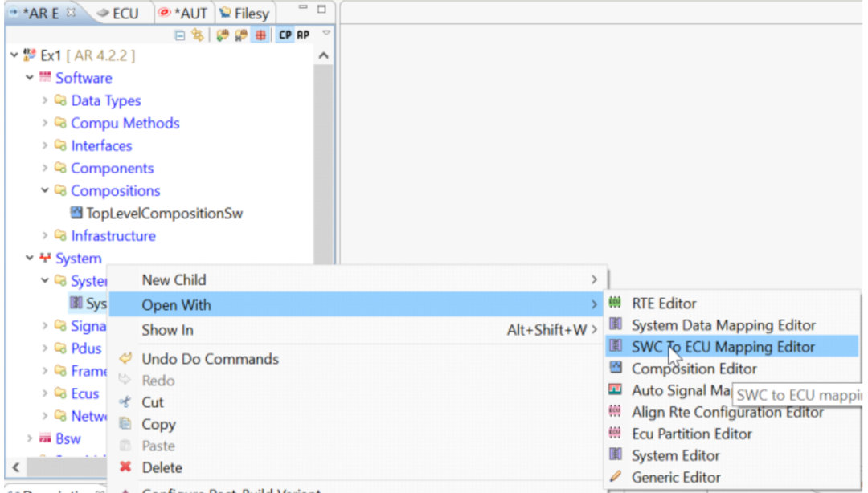This screenshot has width=868, height=493.
Task: Click the Generic Editor pencil icon
Action: pos(616,476)
